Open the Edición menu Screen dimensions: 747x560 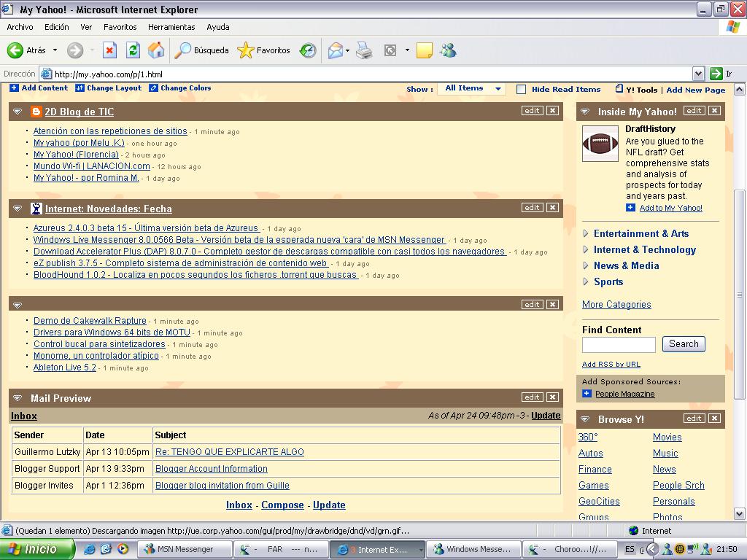click(57, 27)
